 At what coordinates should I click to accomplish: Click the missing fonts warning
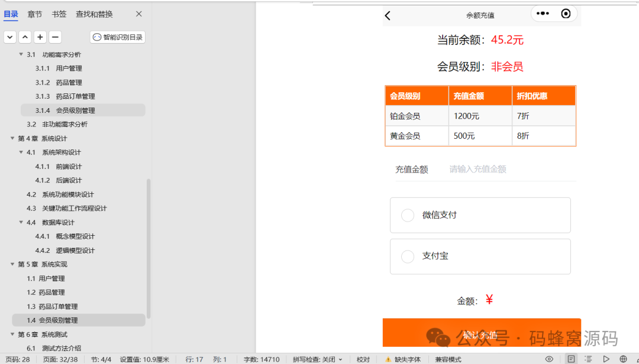[402, 359]
